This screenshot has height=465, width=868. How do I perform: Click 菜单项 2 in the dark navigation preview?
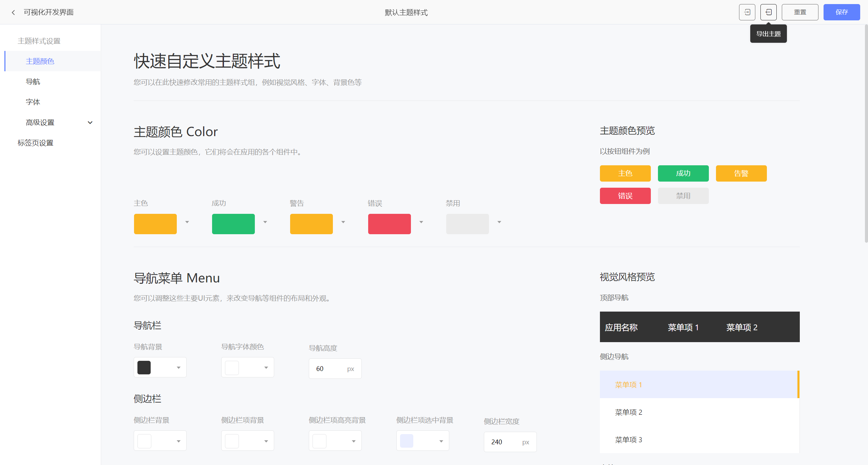742,327
